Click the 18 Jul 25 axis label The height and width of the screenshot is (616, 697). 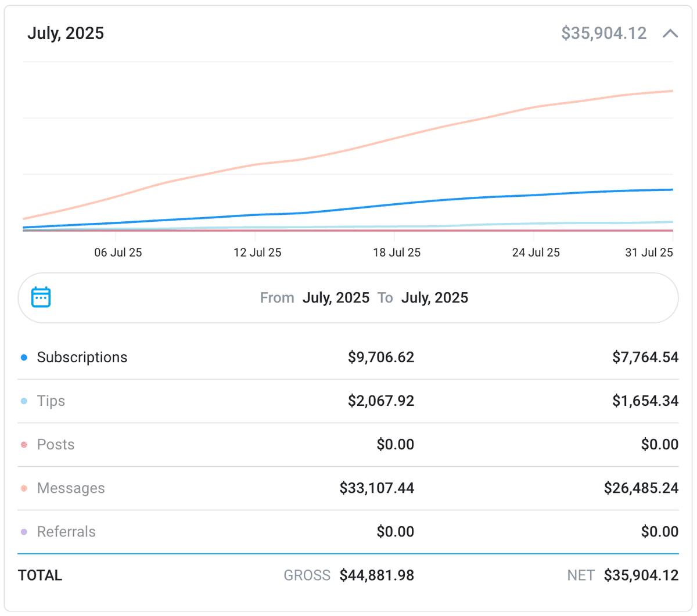click(x=397, y=253)
